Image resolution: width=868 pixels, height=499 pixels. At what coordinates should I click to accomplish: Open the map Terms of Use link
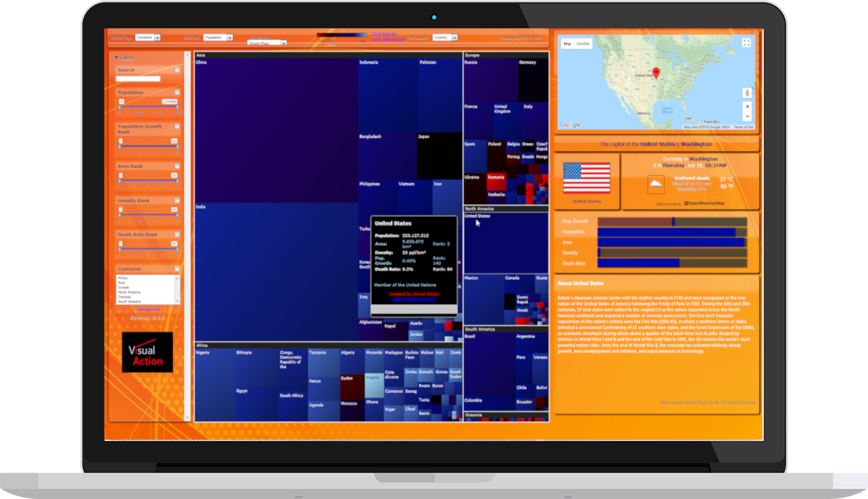[743, 128]
